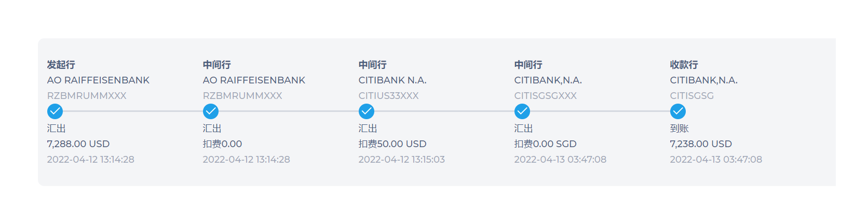Image resolution: width=868 pixels, height=200 pixels.
Task: Click receiving bank name CITIBANK,N.A. above CITISGSG
Action: pyautogui.click(x=704, y=80)
